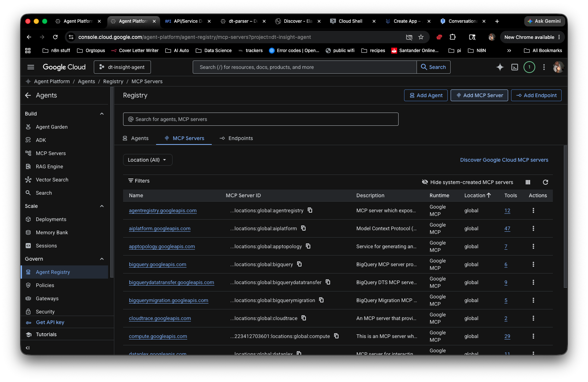Collapse the Govern section
Screen dimensions: 588x382
[102, 259]
